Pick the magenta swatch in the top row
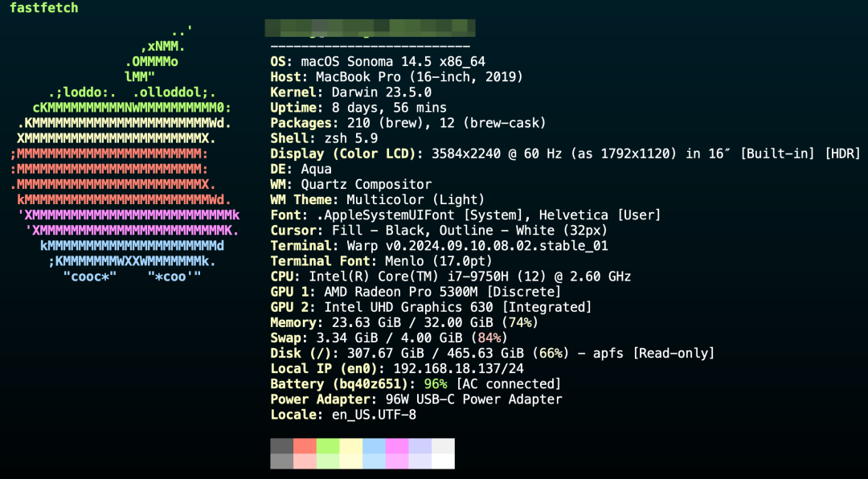Screen dimensions: 868x479 click(x=397, y=446)
